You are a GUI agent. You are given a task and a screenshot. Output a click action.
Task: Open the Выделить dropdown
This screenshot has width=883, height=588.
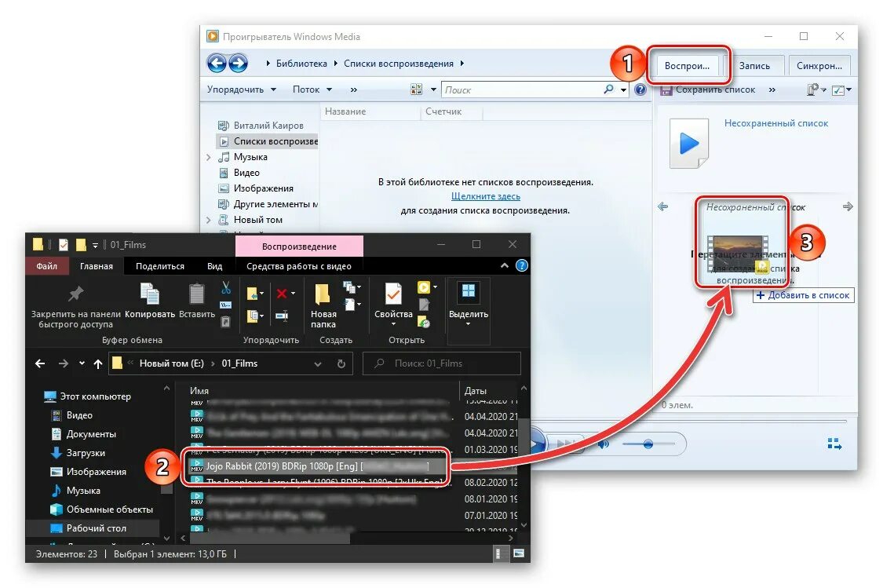(x=468, y=305)
